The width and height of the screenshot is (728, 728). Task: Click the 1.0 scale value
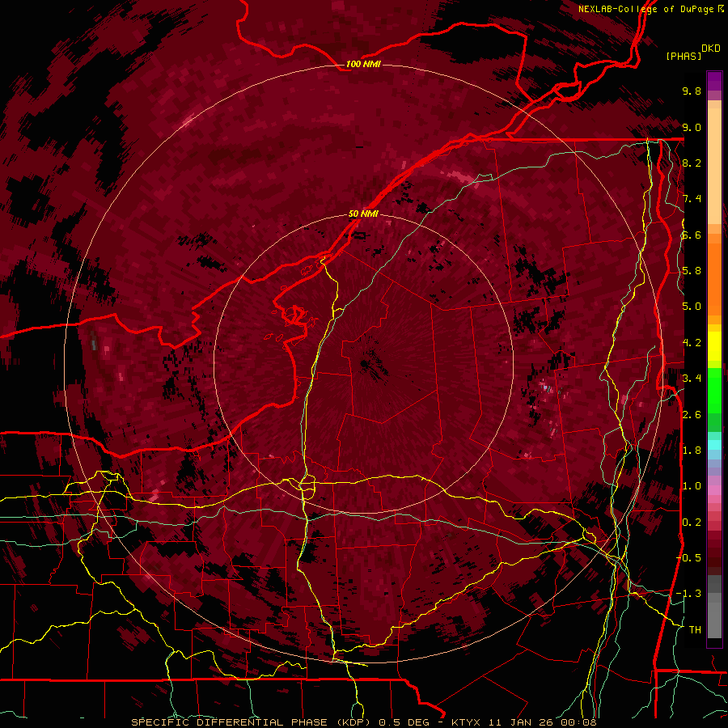click(692, 486)
